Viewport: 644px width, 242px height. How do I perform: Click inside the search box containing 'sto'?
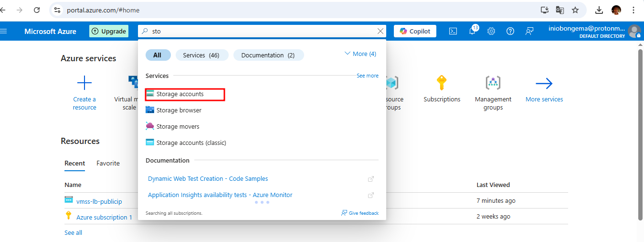tap(262, 31)
